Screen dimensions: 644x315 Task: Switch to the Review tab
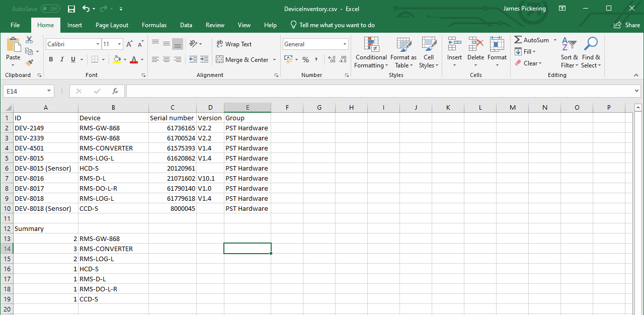point(215,25)
